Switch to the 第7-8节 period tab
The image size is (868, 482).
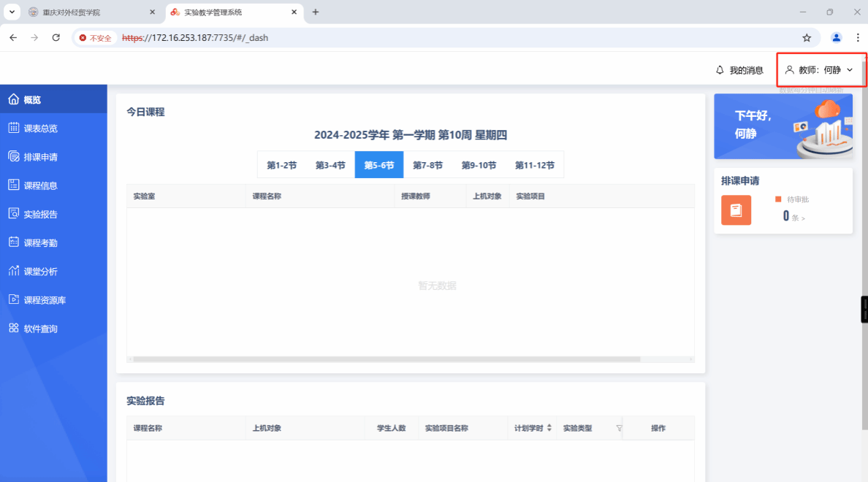(427, 165)
